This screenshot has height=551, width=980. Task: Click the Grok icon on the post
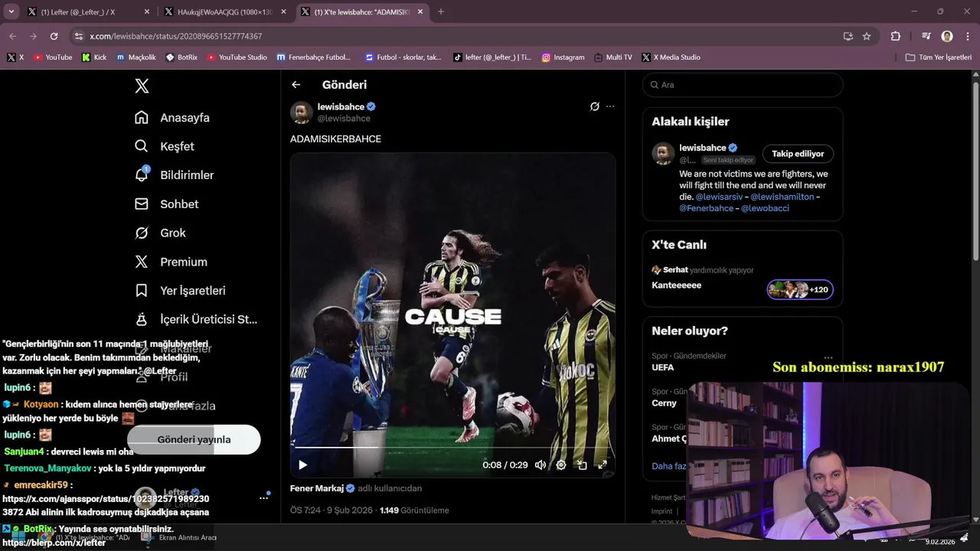pyautogui.click(x=594, y=106)
